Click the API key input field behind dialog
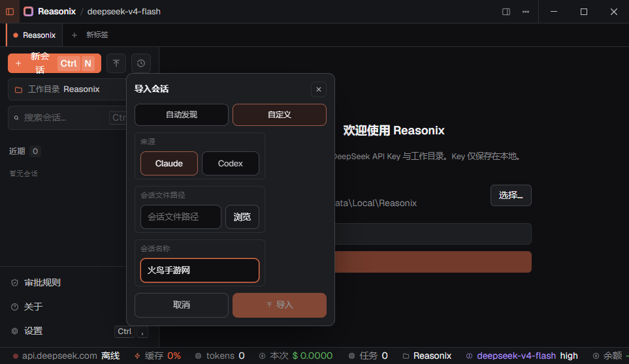Viewport: 629px width, 364px height. pos(433,234)
